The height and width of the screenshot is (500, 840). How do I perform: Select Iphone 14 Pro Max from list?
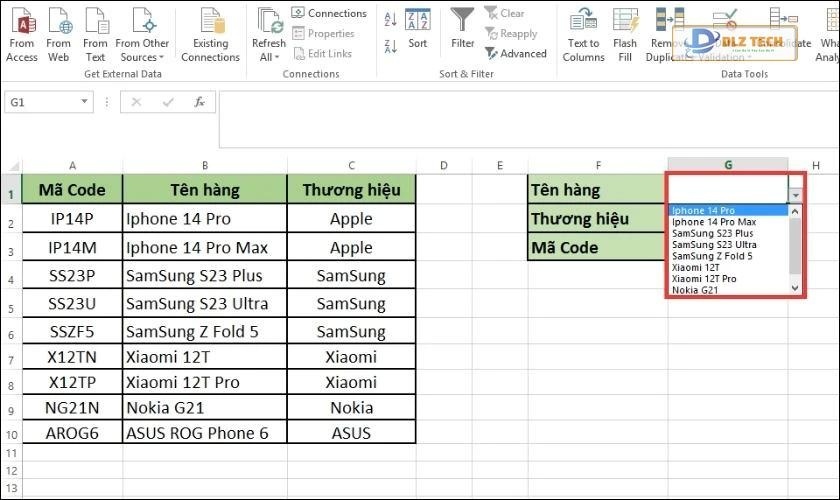click(714, 222)
